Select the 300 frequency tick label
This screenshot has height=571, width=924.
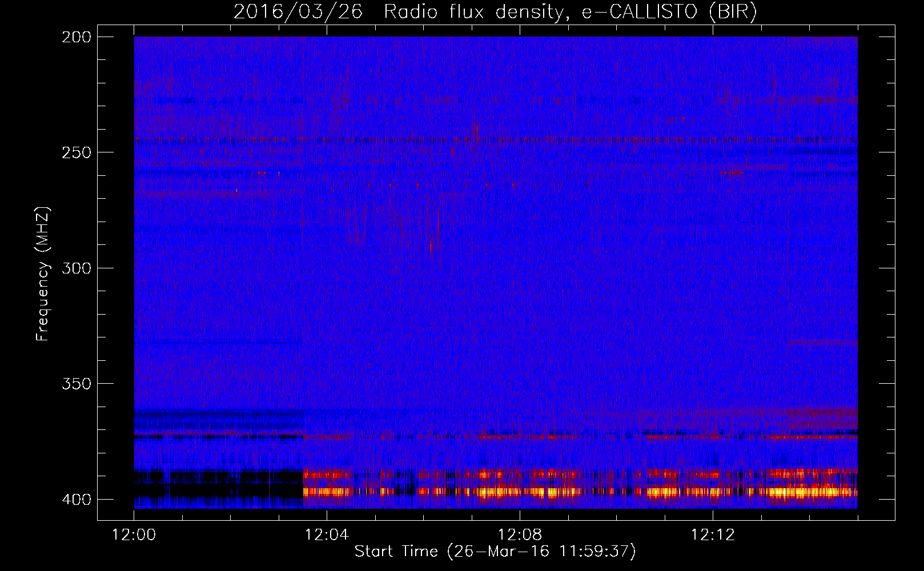click(76, 268)
